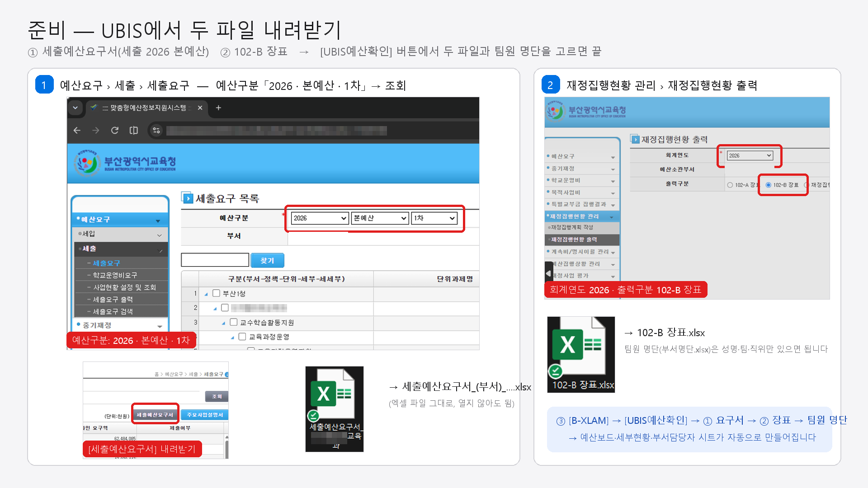Screen dimensions: 868x488
Task: Click the info icon beside the 세출요구 breadcrumb
Action: (x=226, y=374)
